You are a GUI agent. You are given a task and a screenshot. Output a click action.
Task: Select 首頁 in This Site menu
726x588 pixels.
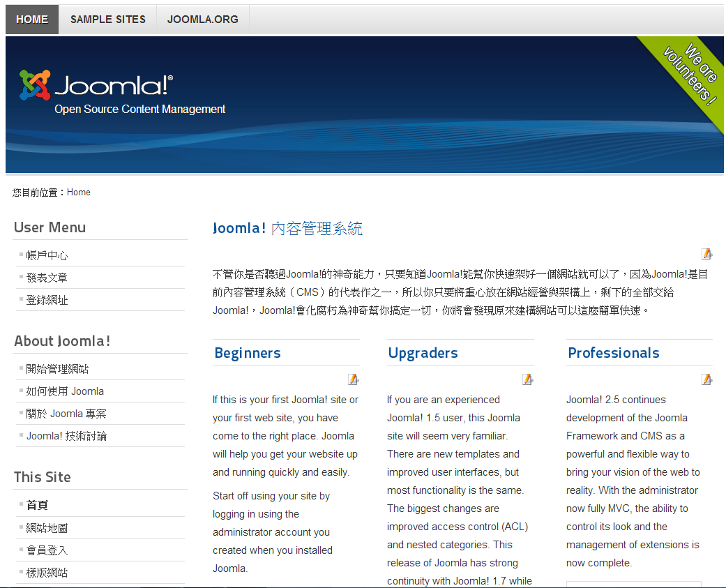click(37, 505)
